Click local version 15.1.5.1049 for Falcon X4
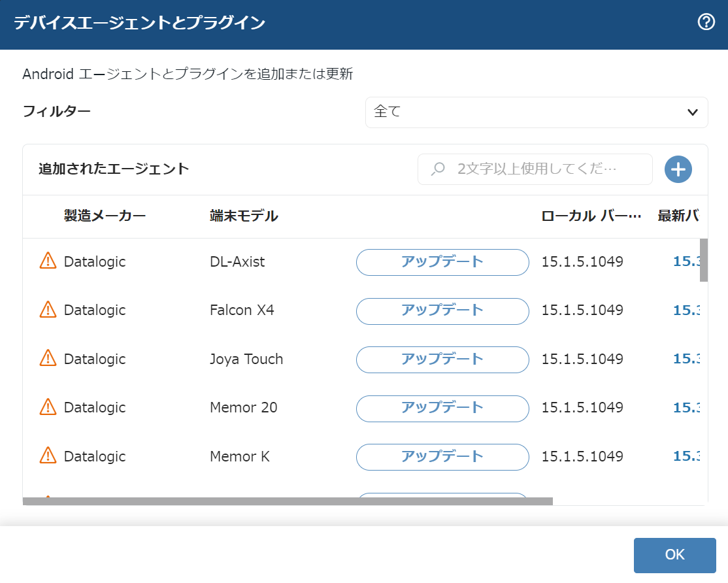 coord(582,310)
